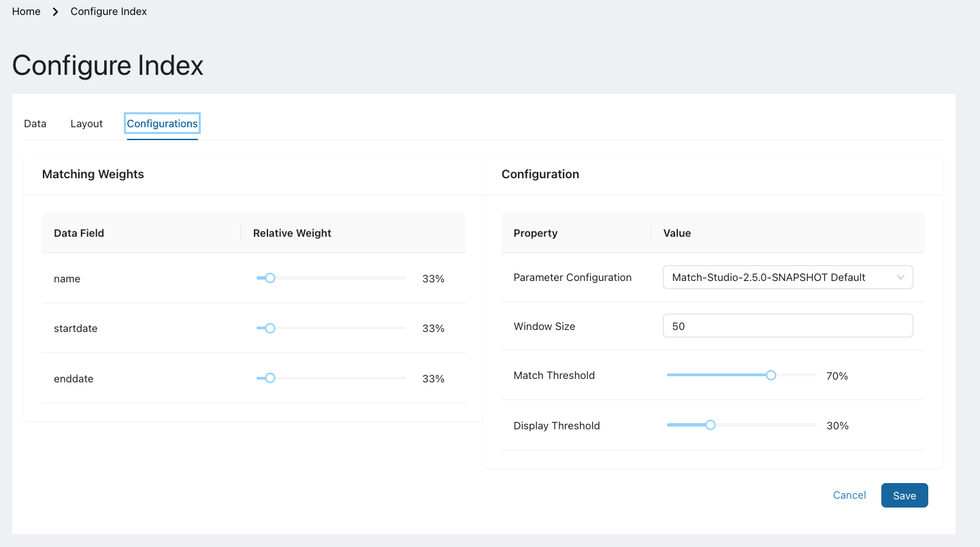Click the Display Threshold slider handle

tap(710, 425)
